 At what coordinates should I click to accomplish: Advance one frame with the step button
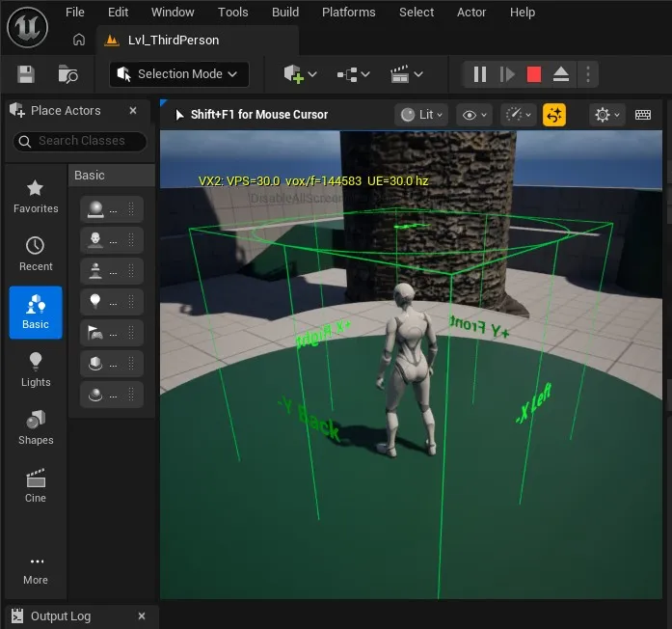(x=507, y=74)
